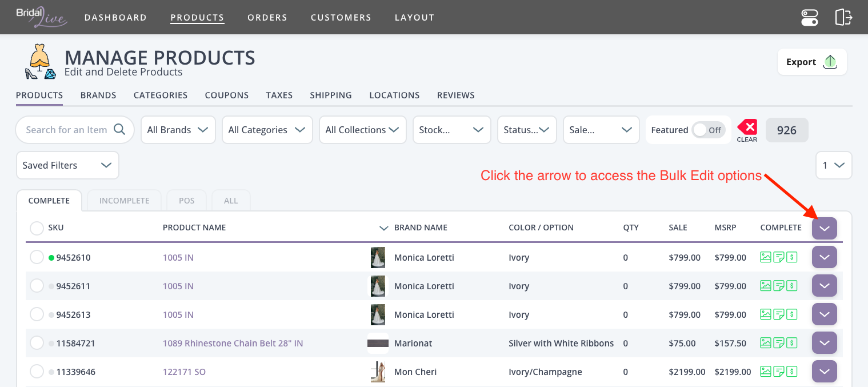Click the logout door icon
The height and width of the screenshot is (387, 868).
point(843,17)
